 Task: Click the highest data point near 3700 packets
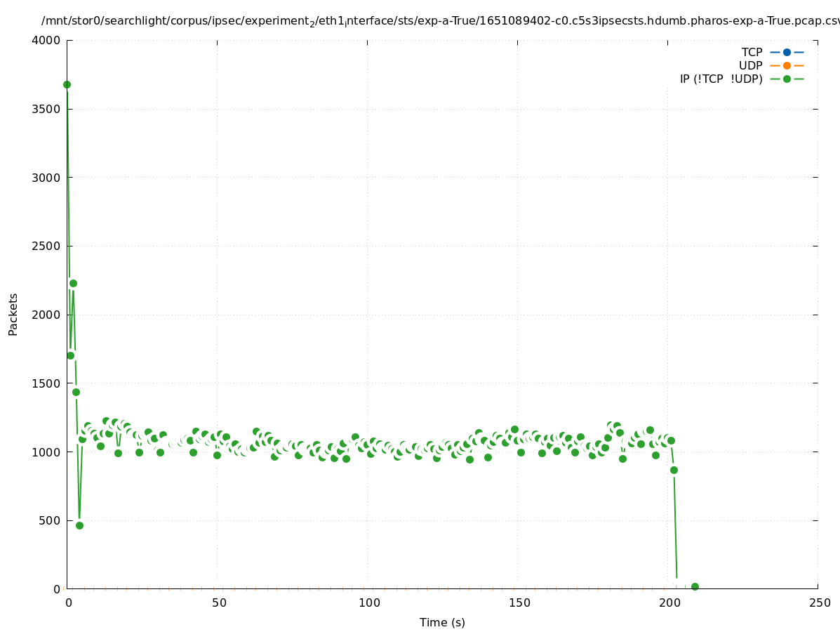(x=67, y=84)
